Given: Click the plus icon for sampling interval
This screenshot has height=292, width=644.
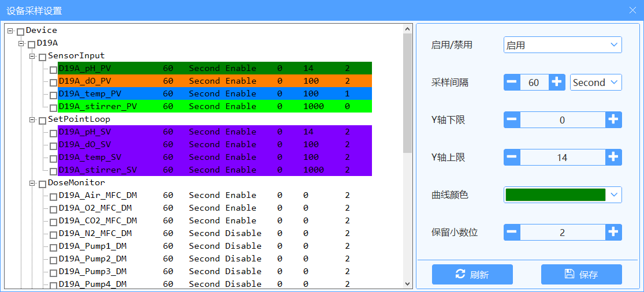Looking at the screenshot, I should (x=556, y=83).
